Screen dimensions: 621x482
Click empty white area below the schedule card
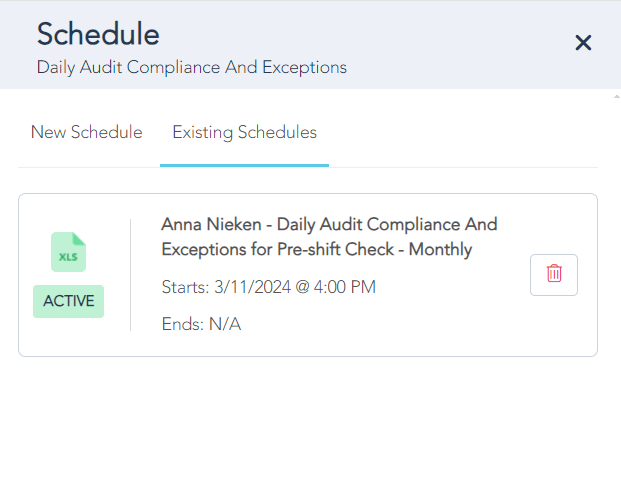click(310, 420)
